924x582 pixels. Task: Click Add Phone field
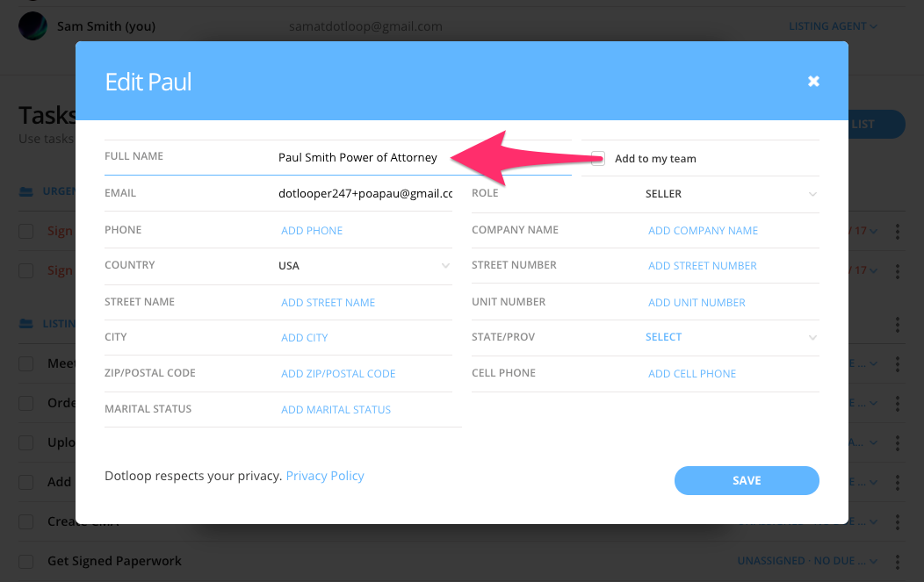point(312,231)
